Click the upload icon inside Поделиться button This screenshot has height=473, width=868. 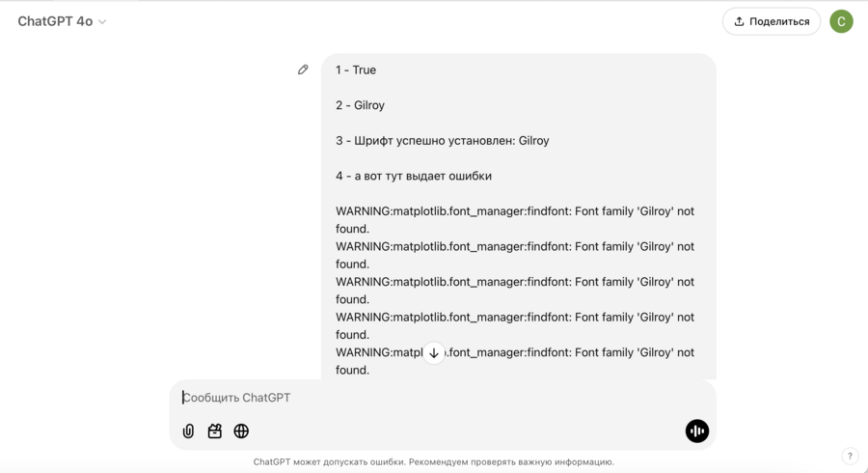click(x=740, y=21)
